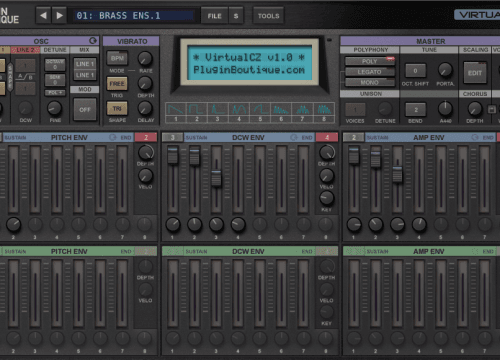The width and height of the screenshot is (500, 360).
Task: Click the vibrato DEPTH knob
Action: [x=145, y=83]
